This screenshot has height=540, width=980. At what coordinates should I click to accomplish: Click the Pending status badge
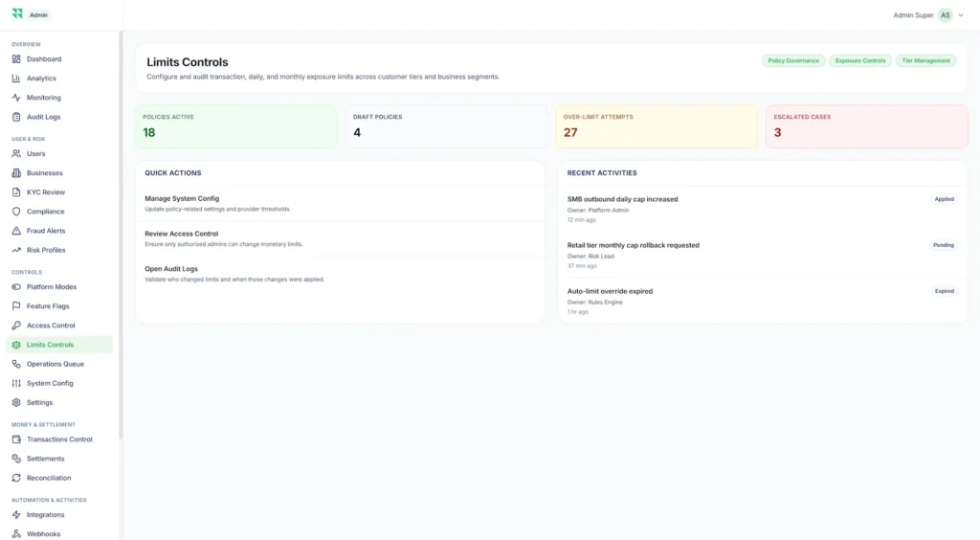pos(943,245)
